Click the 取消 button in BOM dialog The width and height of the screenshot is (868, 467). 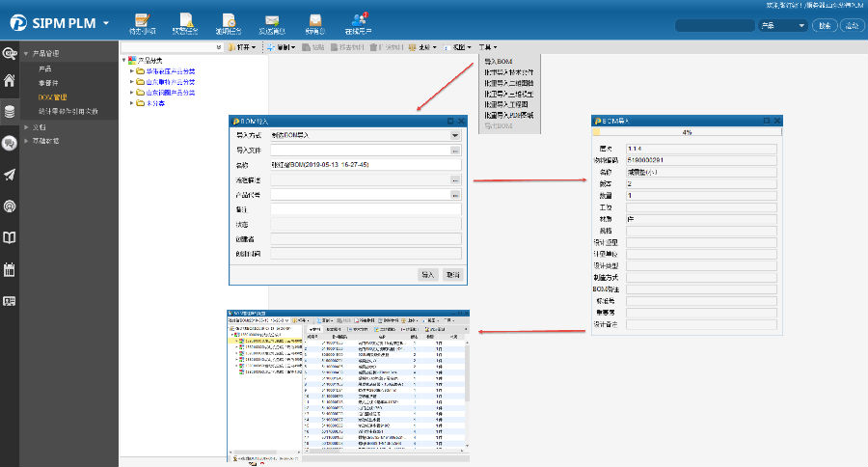click(x=451, y=275)
